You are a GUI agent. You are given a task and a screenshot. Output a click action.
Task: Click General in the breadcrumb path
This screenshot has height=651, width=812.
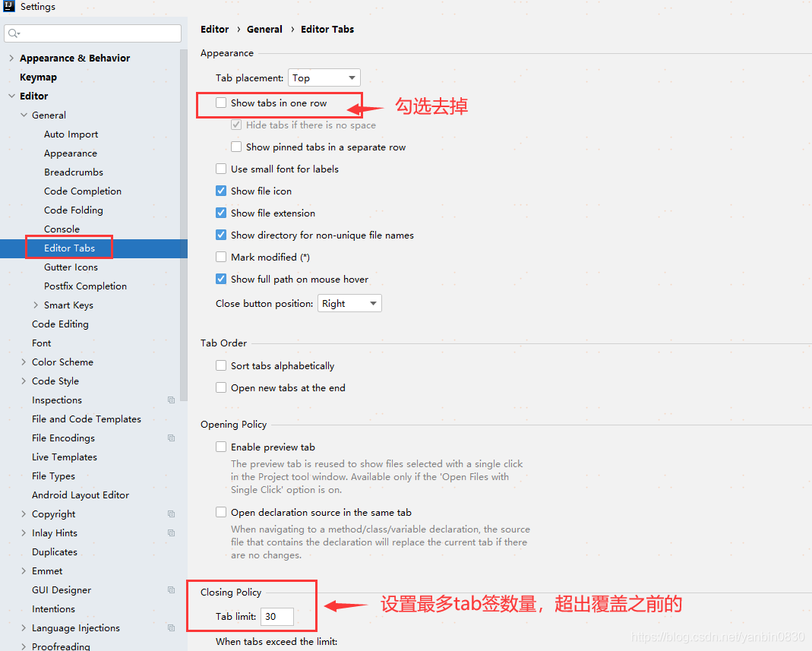[264, 29]
